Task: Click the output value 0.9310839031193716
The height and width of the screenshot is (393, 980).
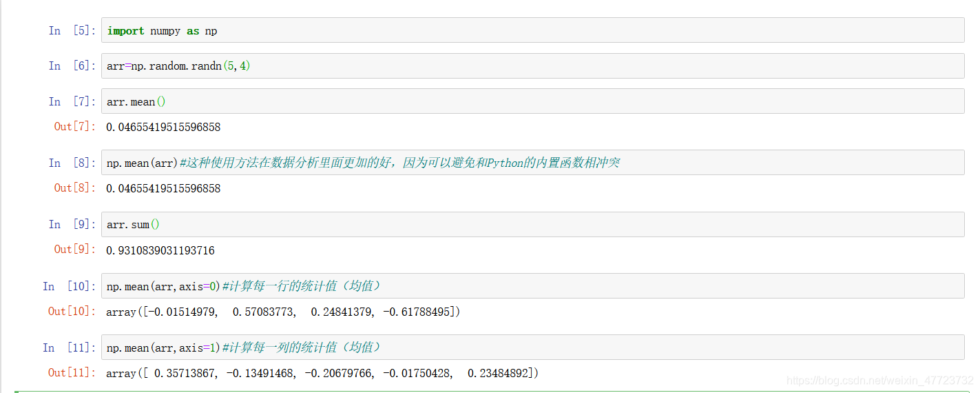Action: (x=160, y=250)
